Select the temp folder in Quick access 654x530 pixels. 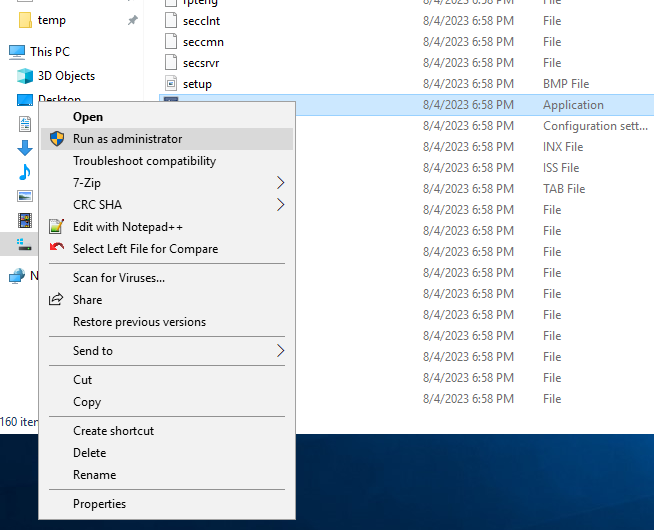[52, 20]
